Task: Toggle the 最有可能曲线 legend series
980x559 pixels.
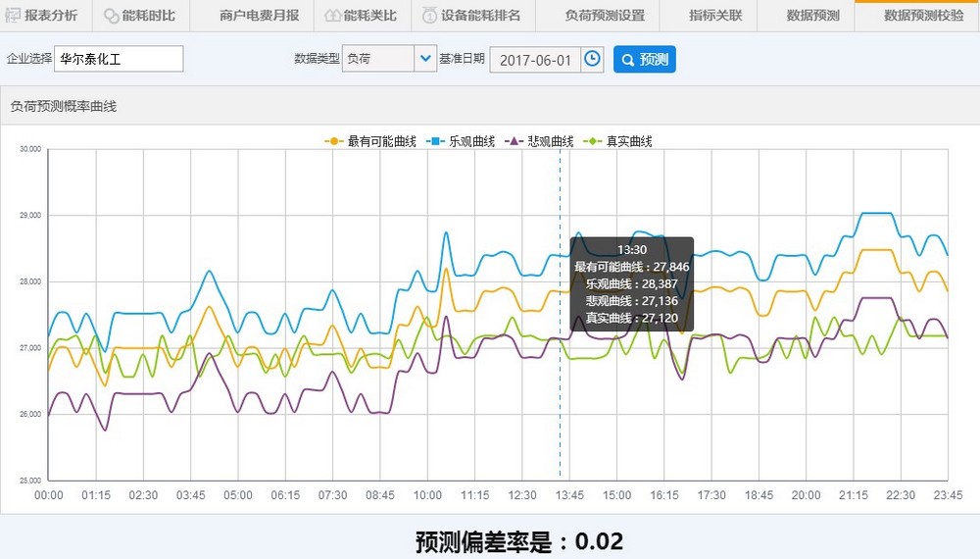Action: [370, 141]
